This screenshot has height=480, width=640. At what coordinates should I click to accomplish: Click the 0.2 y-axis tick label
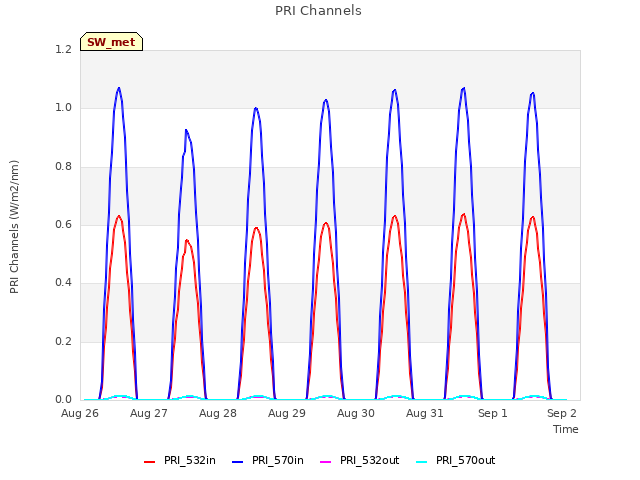pyautogui.click(x=63, y=341)
